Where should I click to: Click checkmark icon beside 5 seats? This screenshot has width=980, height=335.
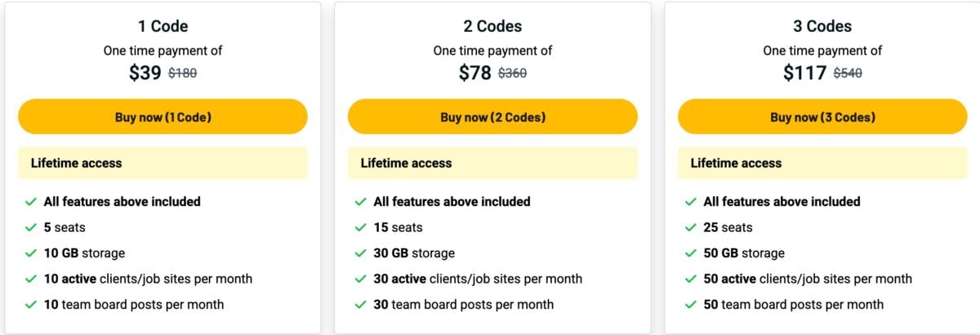click(31, 227)
